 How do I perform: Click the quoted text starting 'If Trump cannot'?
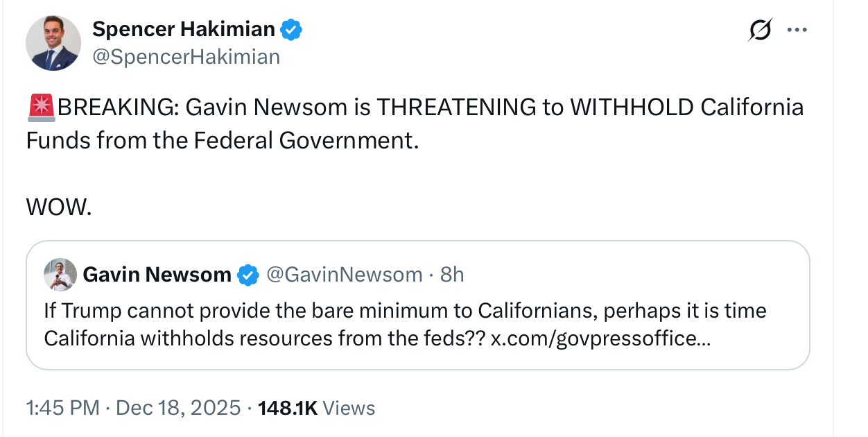(x=405, y=311)
